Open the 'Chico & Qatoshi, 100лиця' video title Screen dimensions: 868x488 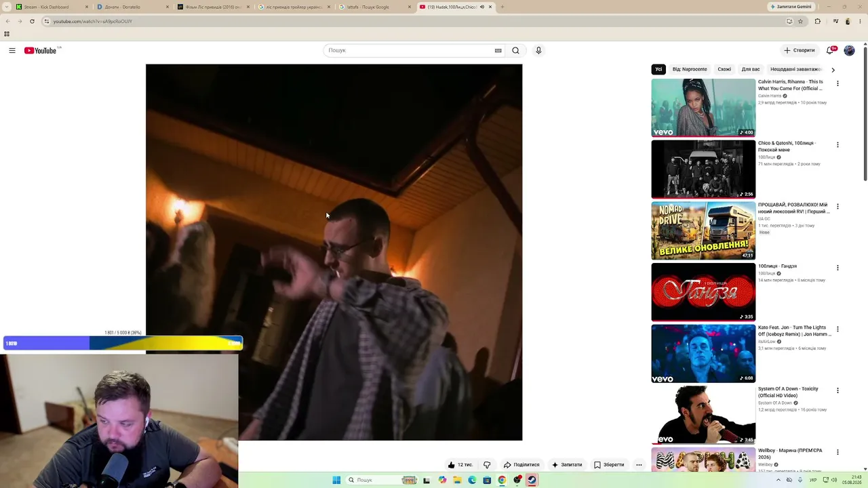[x=787, y=146]
